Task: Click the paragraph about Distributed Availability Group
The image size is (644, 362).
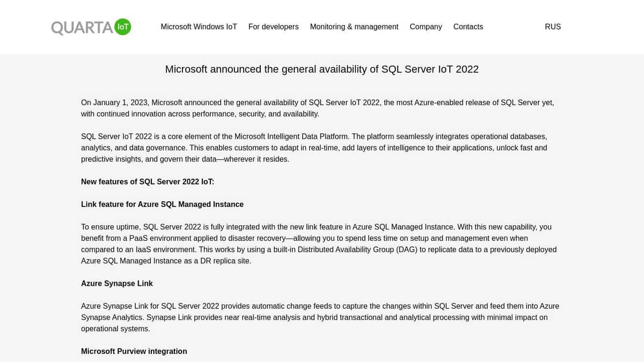Action: tap(319, 243)
